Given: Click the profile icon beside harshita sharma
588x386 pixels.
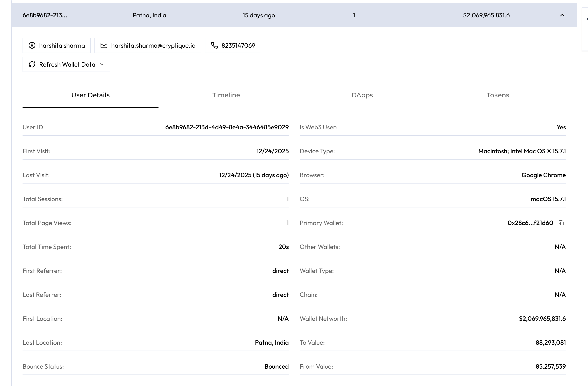Looking at the screenshot, I should (x=32, y=45).
